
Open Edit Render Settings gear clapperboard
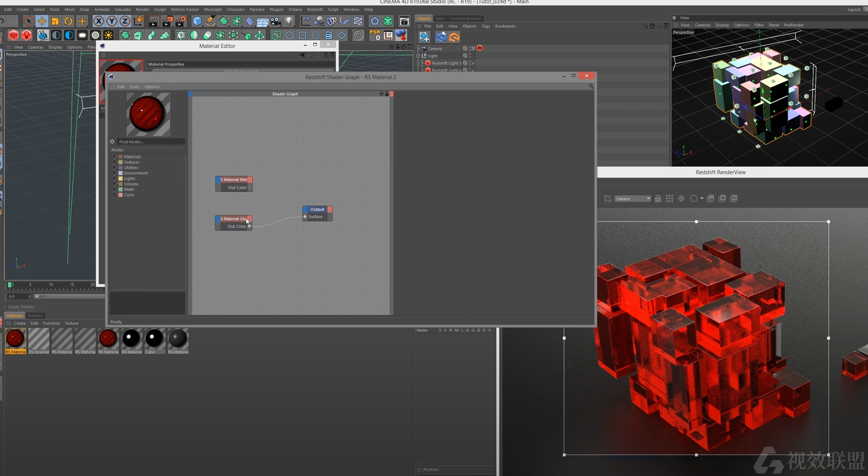pos(181,21)
